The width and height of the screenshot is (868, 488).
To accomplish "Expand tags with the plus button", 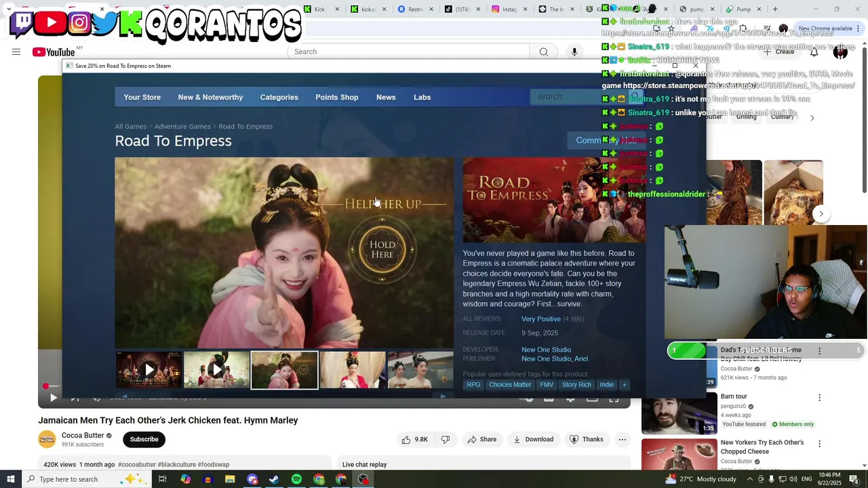I will (624, 384).
